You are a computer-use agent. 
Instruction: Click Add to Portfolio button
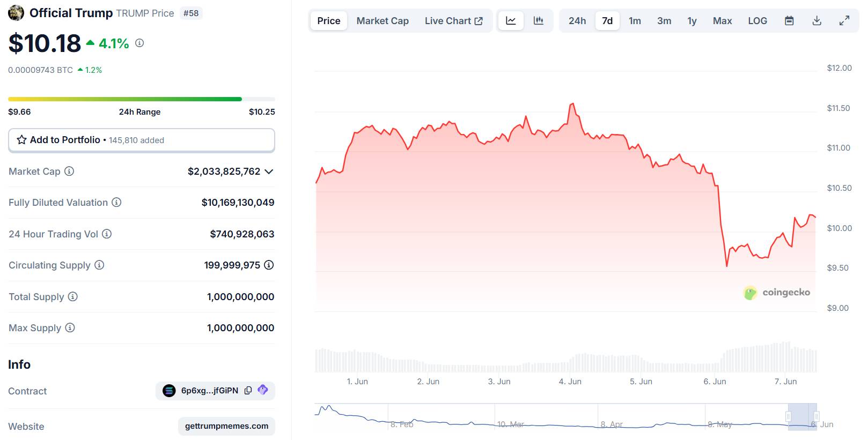pyautogui.click(x=142, y=140)
